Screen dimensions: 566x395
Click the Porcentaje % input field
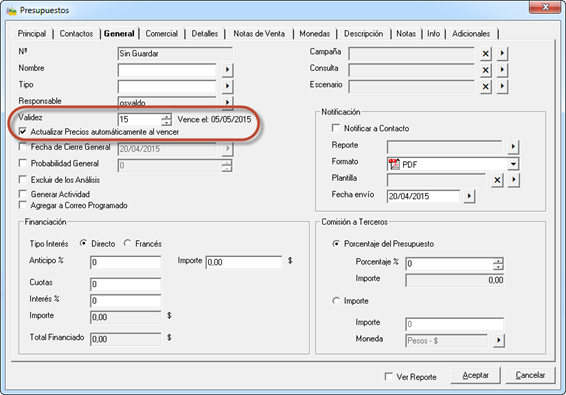point(449,264)
